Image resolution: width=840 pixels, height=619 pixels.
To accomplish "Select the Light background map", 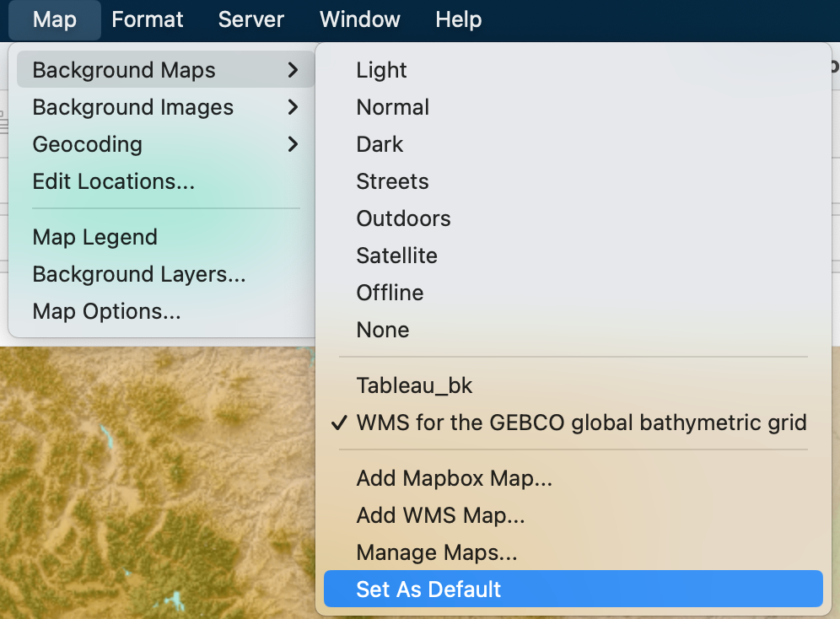I will (x=381, y=70).
